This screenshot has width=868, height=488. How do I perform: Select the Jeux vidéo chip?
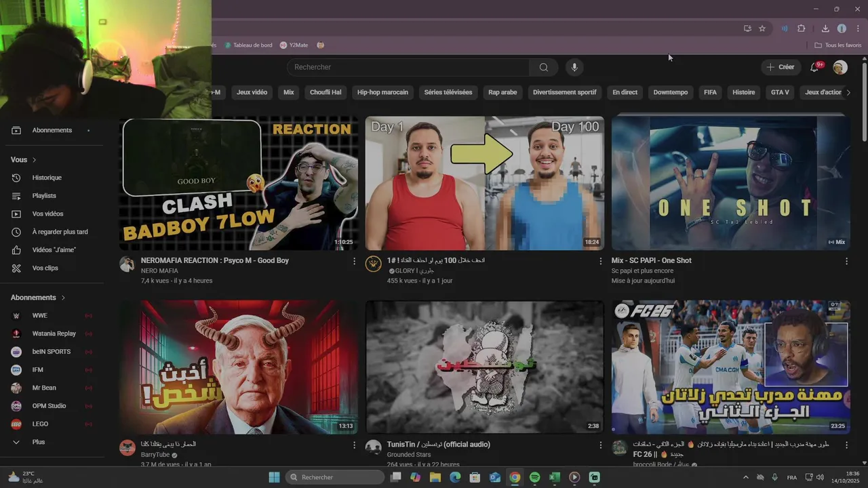pyautogui.click(x=252, y=92)
